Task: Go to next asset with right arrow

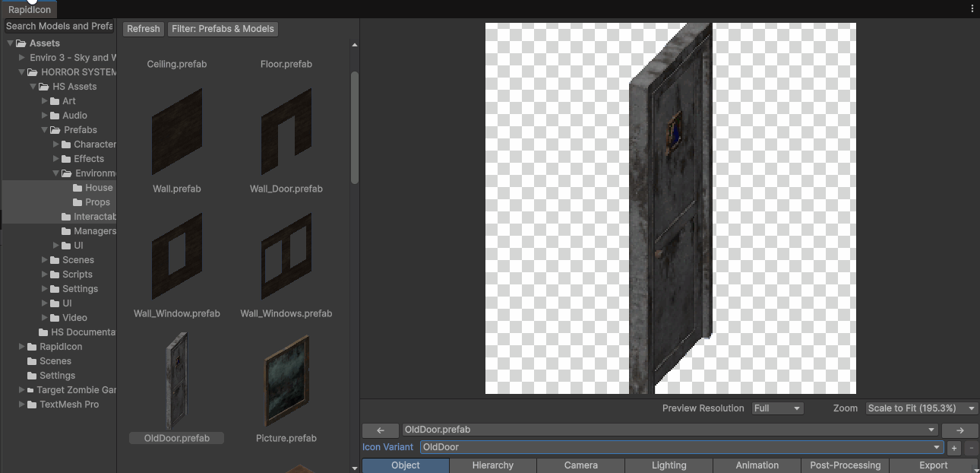Action: click(x=960, y=430)
